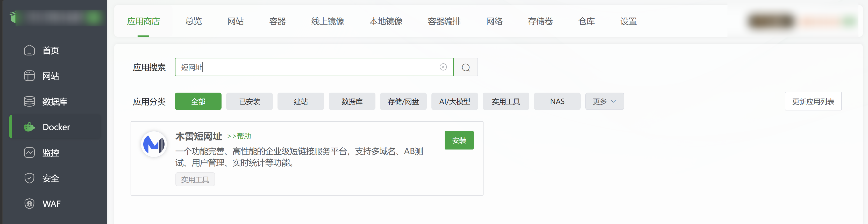Switch to the 容器编排 tab
Viewport: 868px width, 224px height.
(x=444, y=21)
